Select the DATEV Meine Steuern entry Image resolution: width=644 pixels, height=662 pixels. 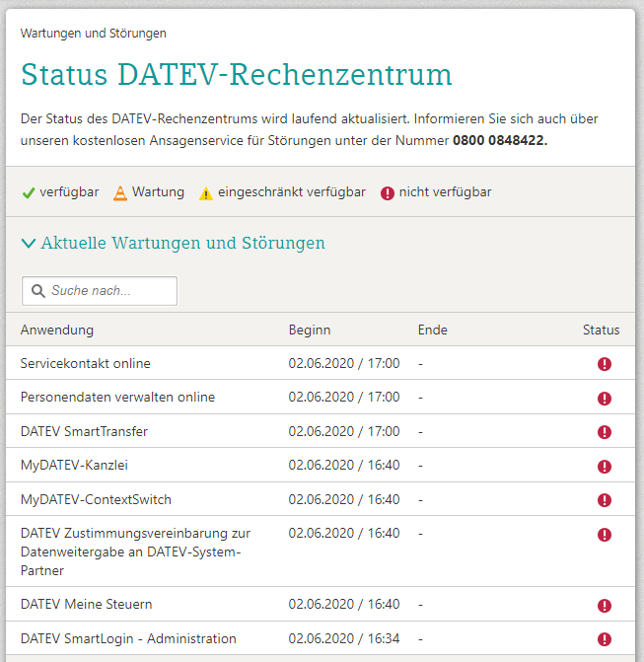point(86,604)
